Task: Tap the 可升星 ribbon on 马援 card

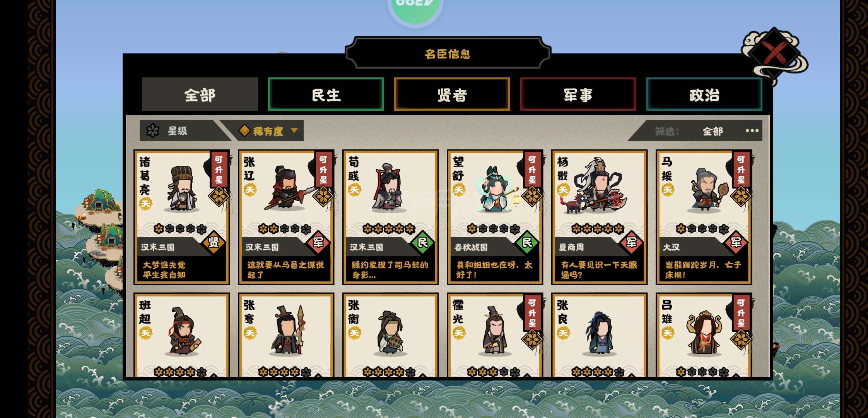Action: [741, 170]
